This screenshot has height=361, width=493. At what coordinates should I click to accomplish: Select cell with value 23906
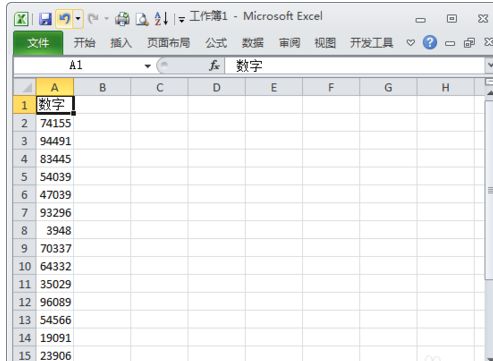tap(55, 355)
